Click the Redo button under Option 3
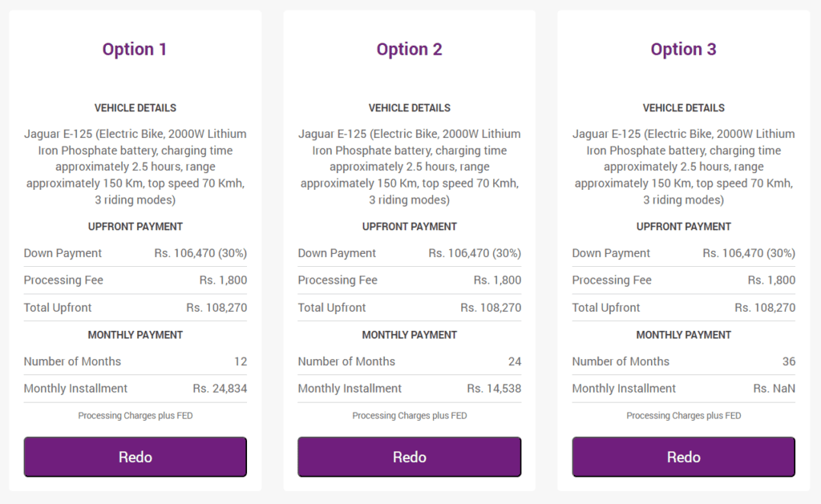821x504 pixels. click(x=683, y=457)
